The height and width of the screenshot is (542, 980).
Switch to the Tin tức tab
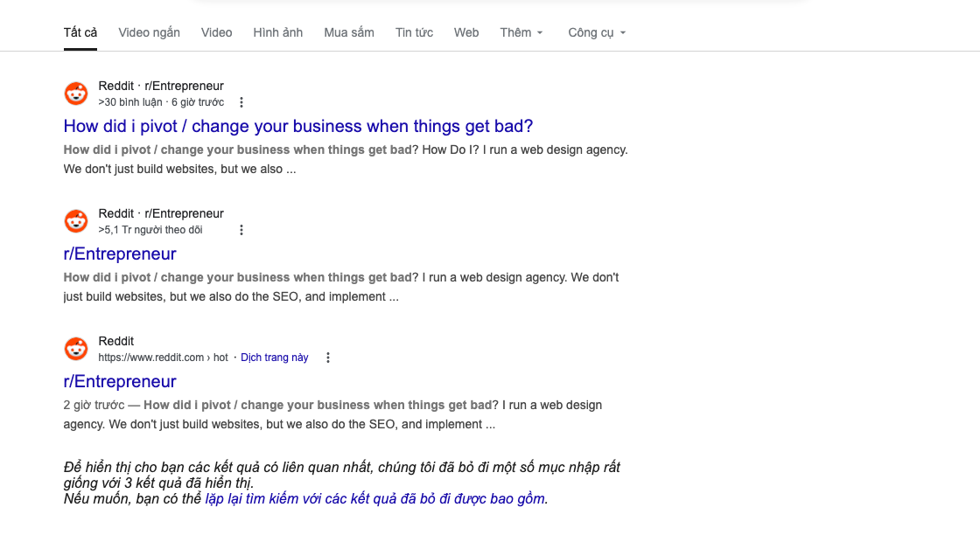[414, 32]
